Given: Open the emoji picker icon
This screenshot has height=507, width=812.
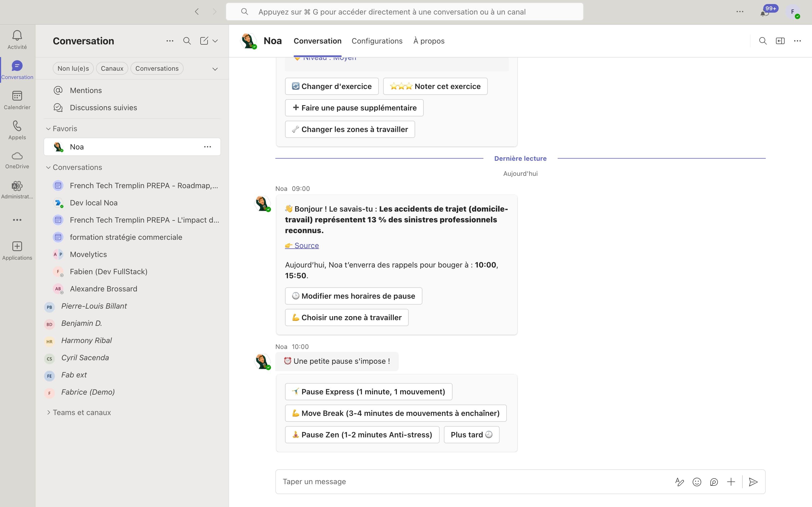Looking at the screenshot, I should (x=697, y=482).
